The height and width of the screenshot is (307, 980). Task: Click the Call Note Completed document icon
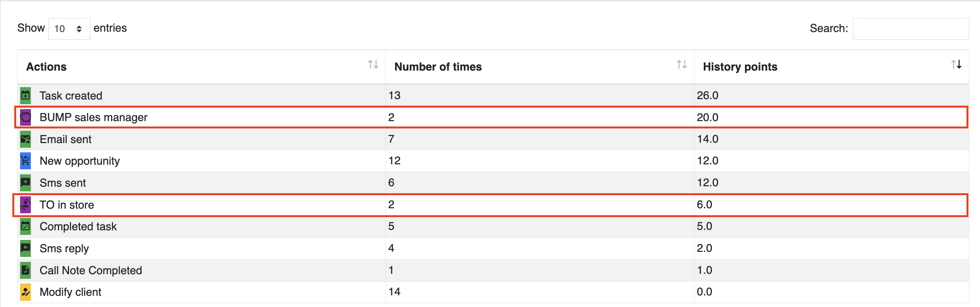point(25,270)
